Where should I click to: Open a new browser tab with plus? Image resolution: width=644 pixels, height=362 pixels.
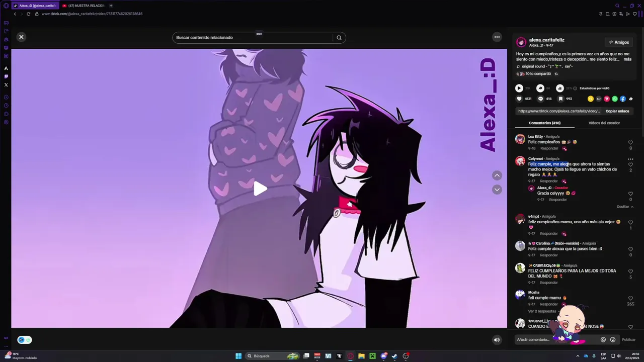click(111, 6)
